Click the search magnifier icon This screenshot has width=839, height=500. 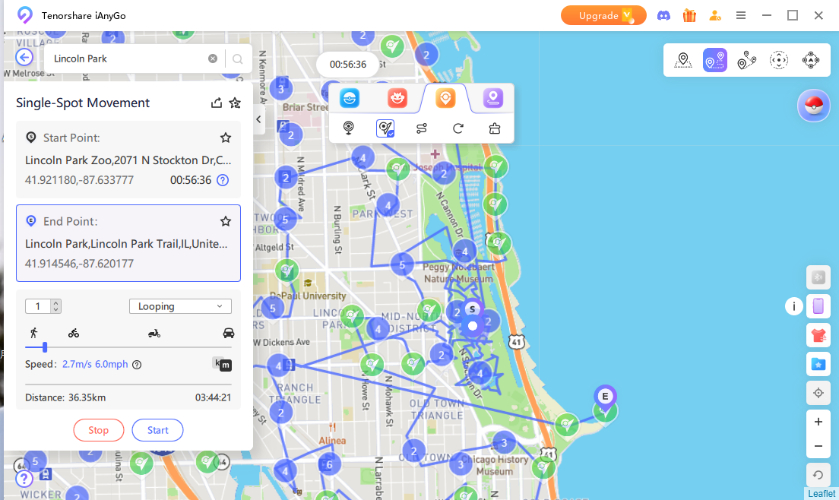coord(238,59)
